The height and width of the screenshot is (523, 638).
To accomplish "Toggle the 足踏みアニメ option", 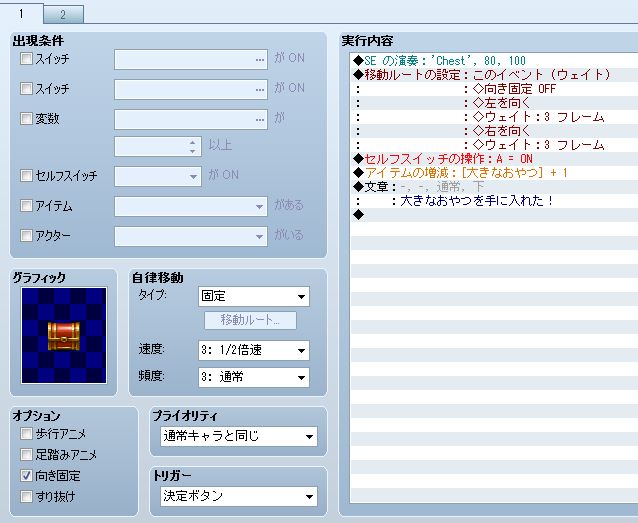I will click(26, 454).
